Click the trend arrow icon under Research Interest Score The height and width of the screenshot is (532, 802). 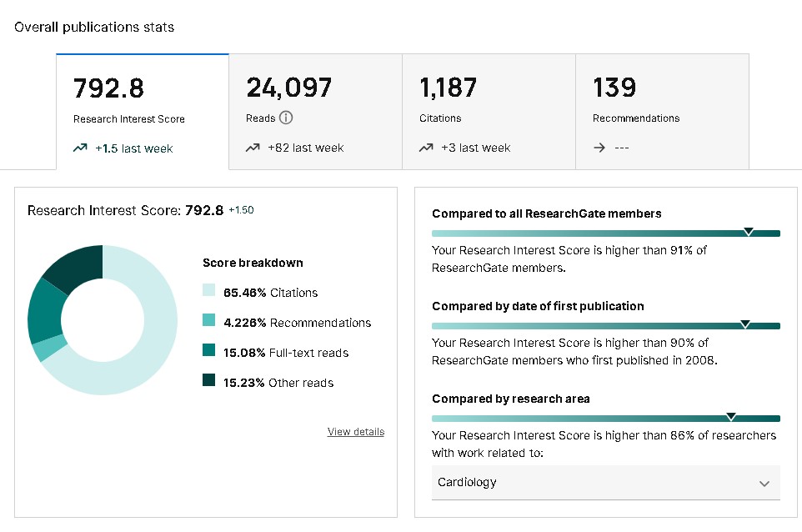[x=80, y=148]
